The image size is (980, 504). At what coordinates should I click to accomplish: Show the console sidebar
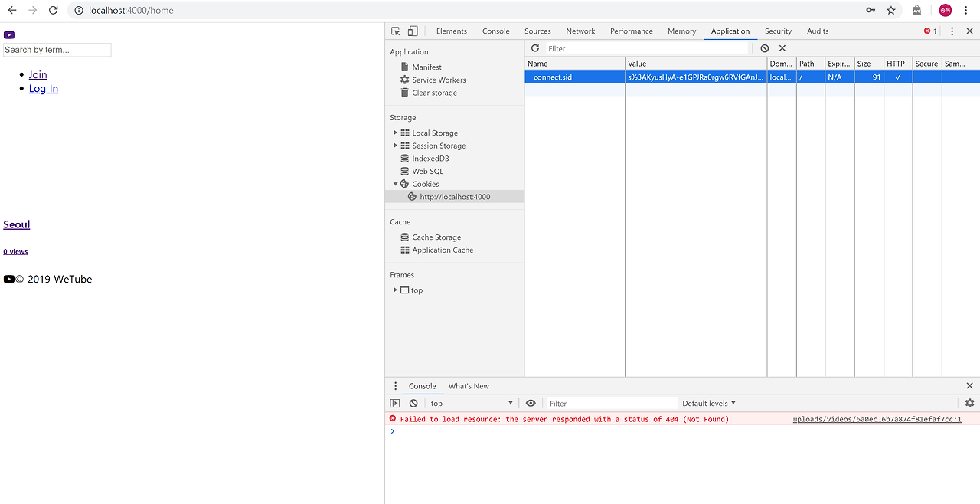(395, 404)
